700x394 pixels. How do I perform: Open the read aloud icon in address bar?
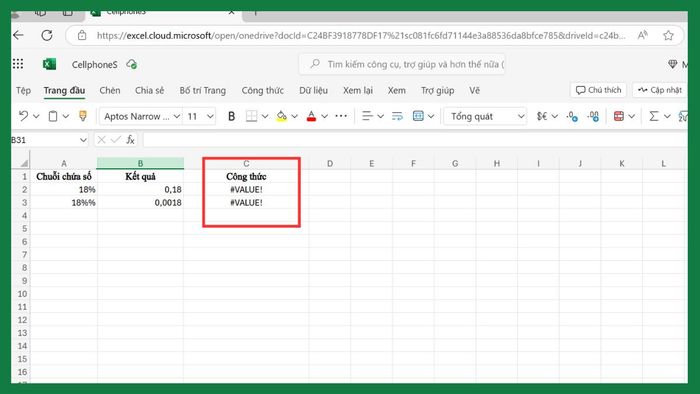pos(642,35)
